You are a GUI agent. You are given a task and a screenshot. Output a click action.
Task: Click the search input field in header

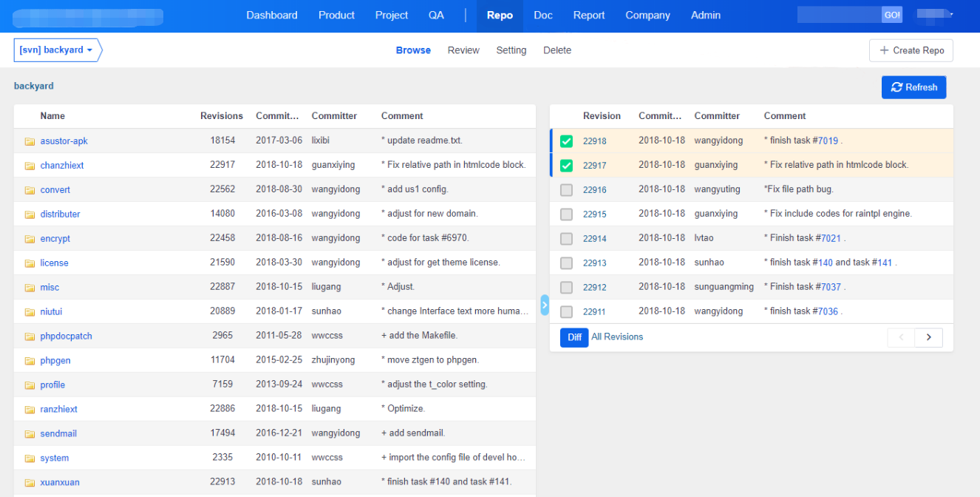point(839,15)
